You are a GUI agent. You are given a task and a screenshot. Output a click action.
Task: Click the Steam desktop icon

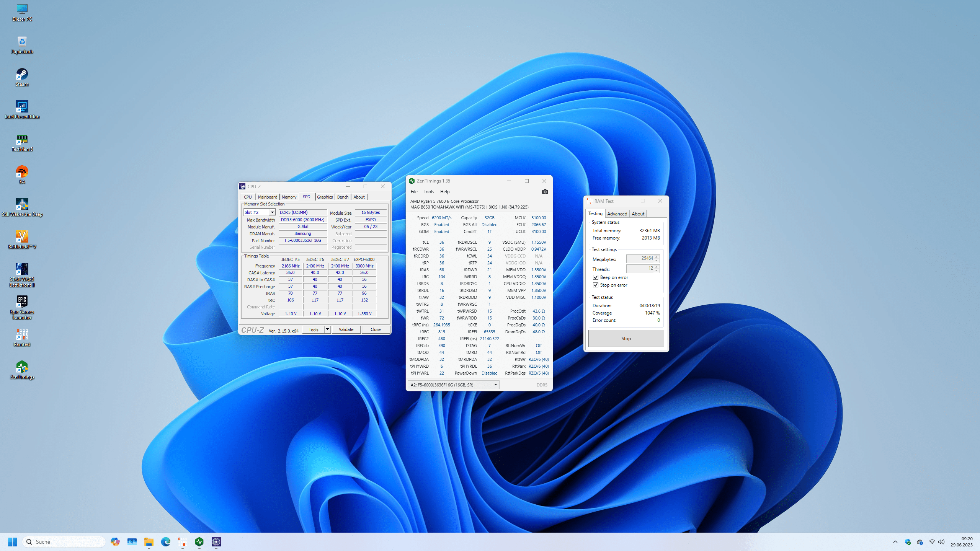tap(22, 75)
